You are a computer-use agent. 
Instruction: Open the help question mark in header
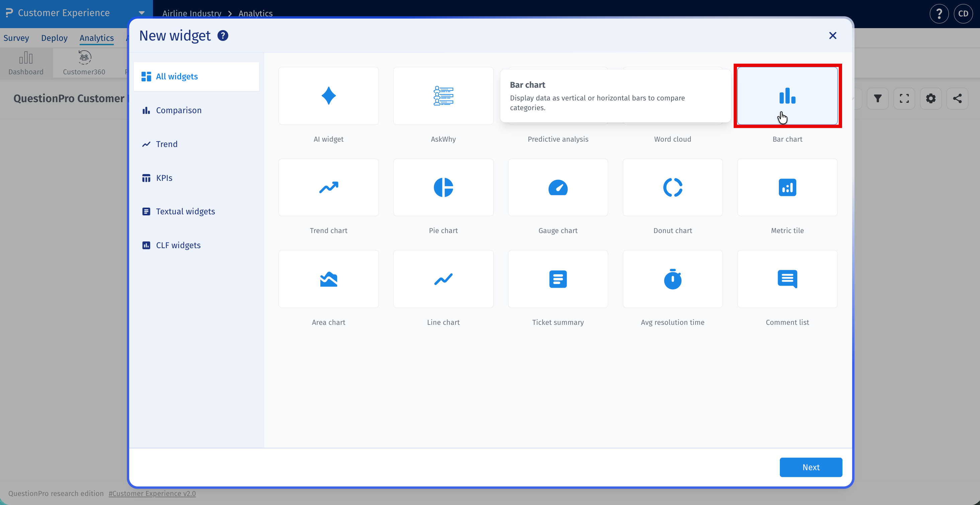pyautogui.click(x=939, y=14)
